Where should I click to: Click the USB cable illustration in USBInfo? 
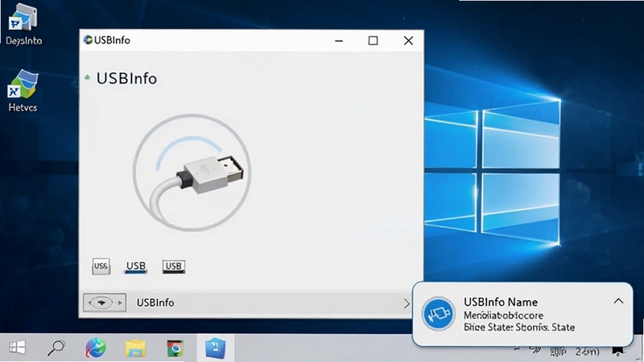point(192,173)
